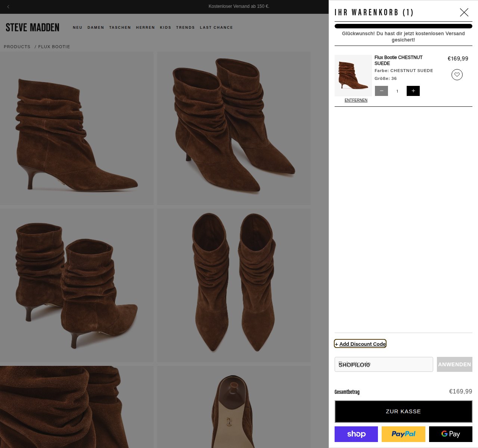478x448 pixels.
Task: Add Flux Bootie to wishlist heart icon
Action: tap(457, 75)
